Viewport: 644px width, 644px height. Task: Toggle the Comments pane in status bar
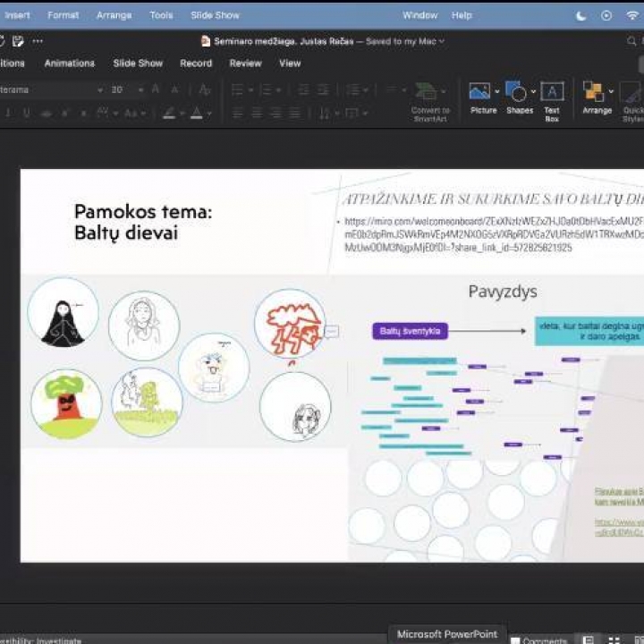point(538,640)
